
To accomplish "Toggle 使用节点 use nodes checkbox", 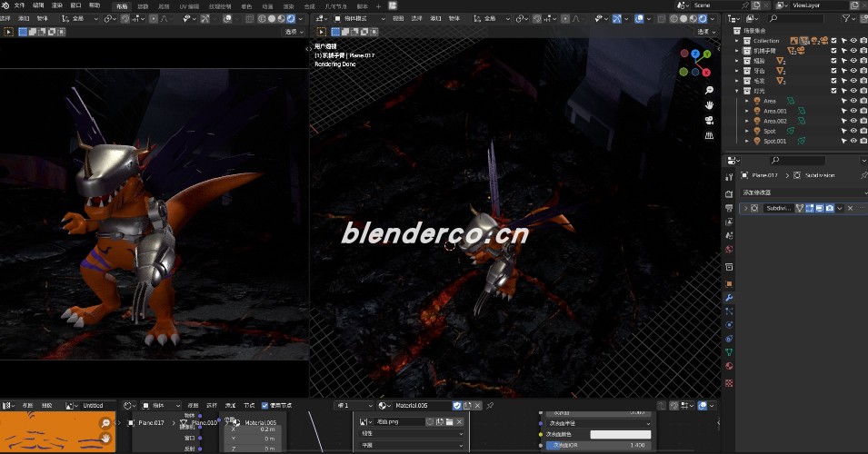I will (x=264, y=405).
